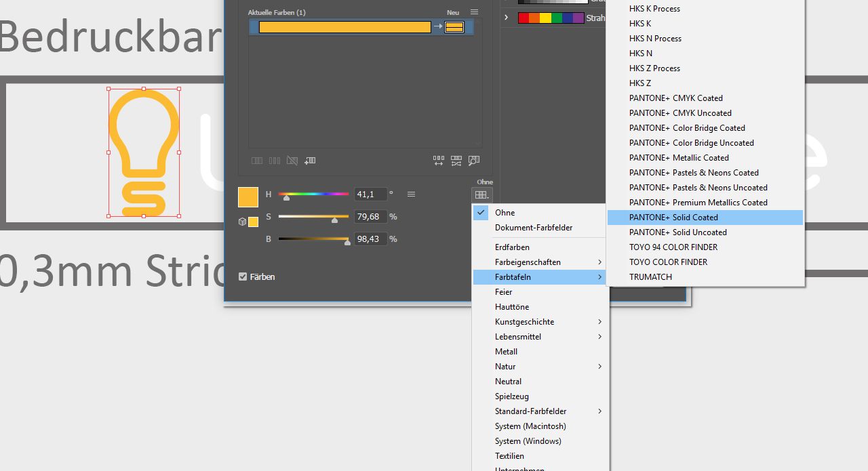Expand the Strah... color group chevron
Screen dimensions: 868x471
[x=507, y=18]
